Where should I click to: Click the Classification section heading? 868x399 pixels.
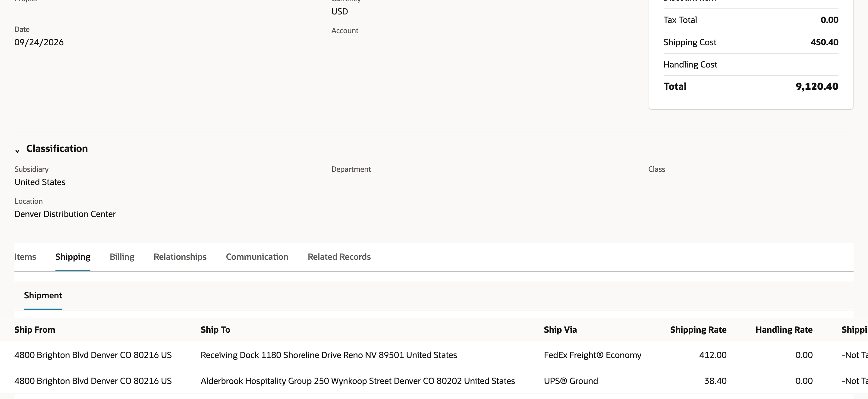[57, 149]
